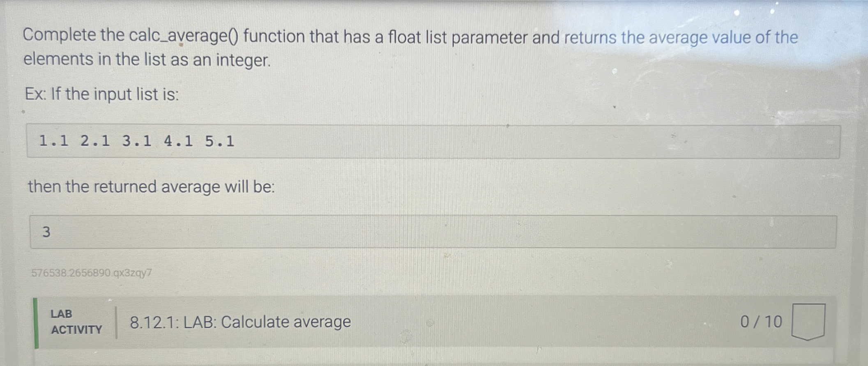The width and height of the screenshot is (868, 366).
Task: Click the zyBooks assignment ID 576538.2656890.qx3zqy7
Action: 91,272
